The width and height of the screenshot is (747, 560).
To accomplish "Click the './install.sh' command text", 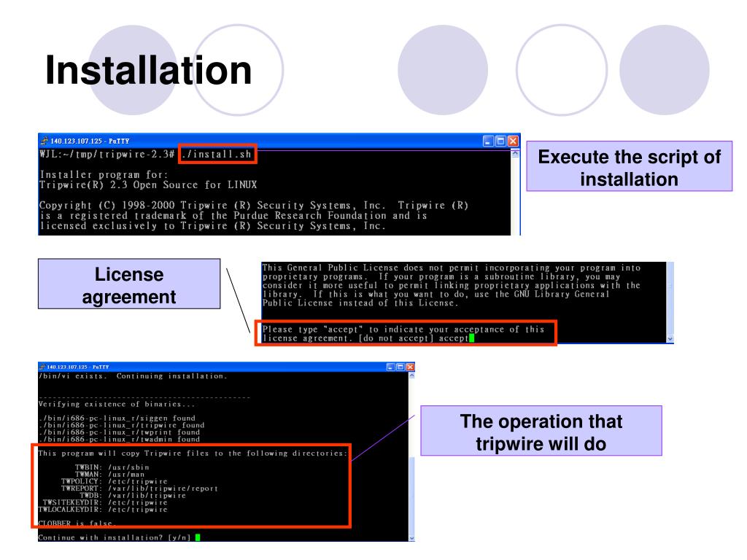I will pyautogui.click(x=217, y=155).
